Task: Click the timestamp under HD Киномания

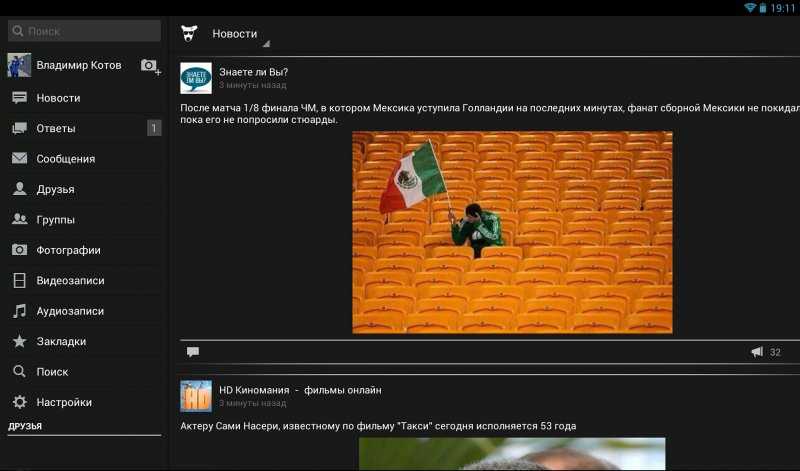Action: (x=253, y=403)
